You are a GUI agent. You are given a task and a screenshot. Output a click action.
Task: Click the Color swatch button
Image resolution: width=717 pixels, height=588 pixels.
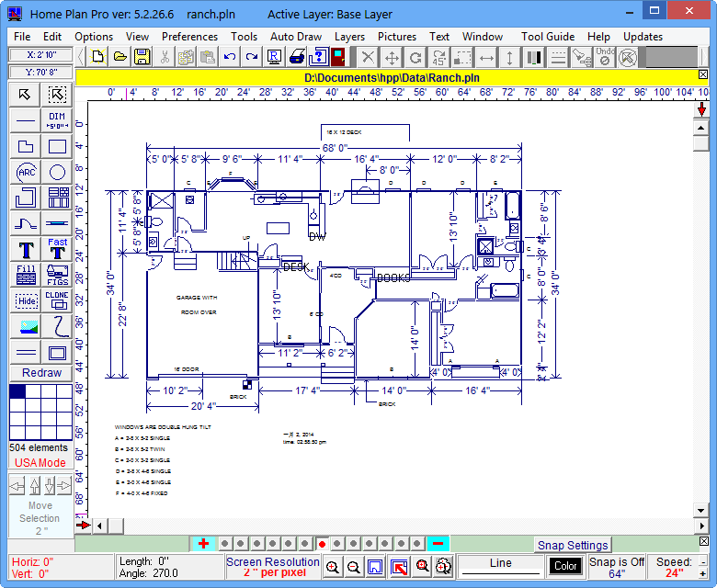pyautogui.click(x=565, y=567)
